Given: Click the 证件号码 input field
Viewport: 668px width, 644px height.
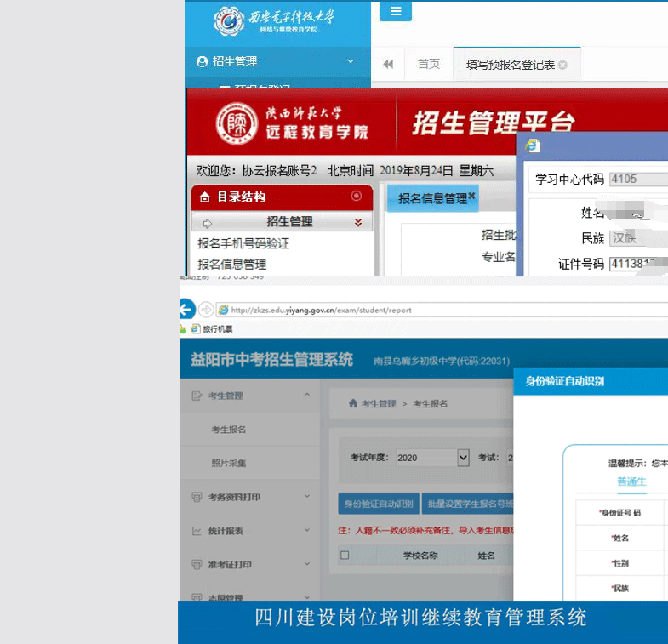Looking at the screenshot, I should click(x=638, y=264).
